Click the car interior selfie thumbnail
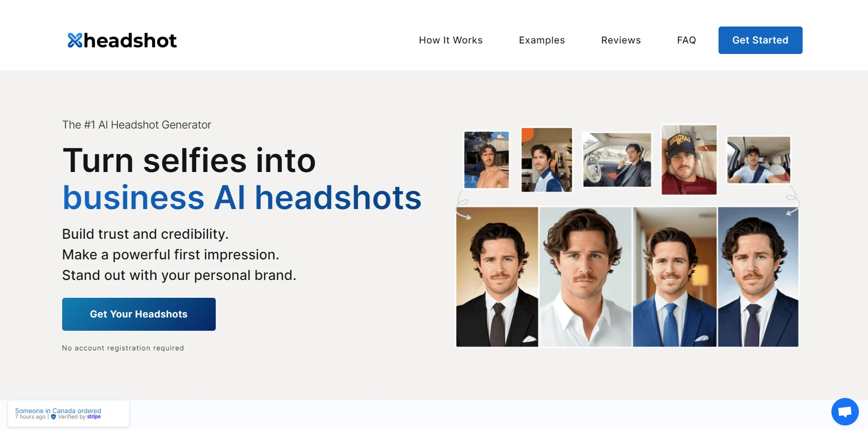 (x=617, y=159)
